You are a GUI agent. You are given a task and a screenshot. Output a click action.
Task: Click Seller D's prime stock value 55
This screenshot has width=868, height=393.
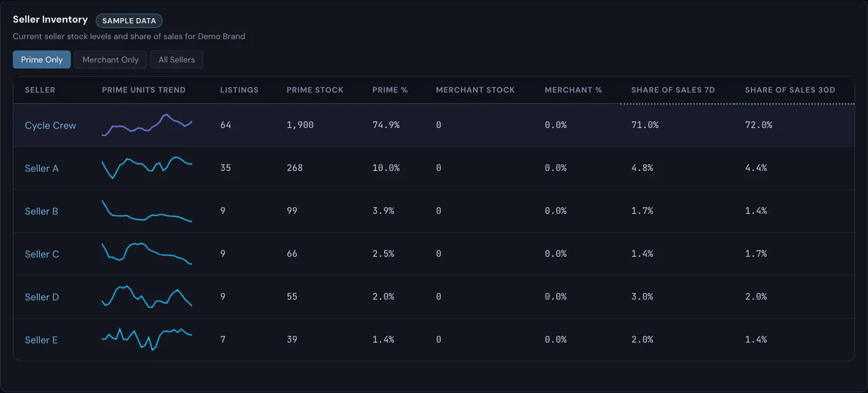click(x=292, y=297)
